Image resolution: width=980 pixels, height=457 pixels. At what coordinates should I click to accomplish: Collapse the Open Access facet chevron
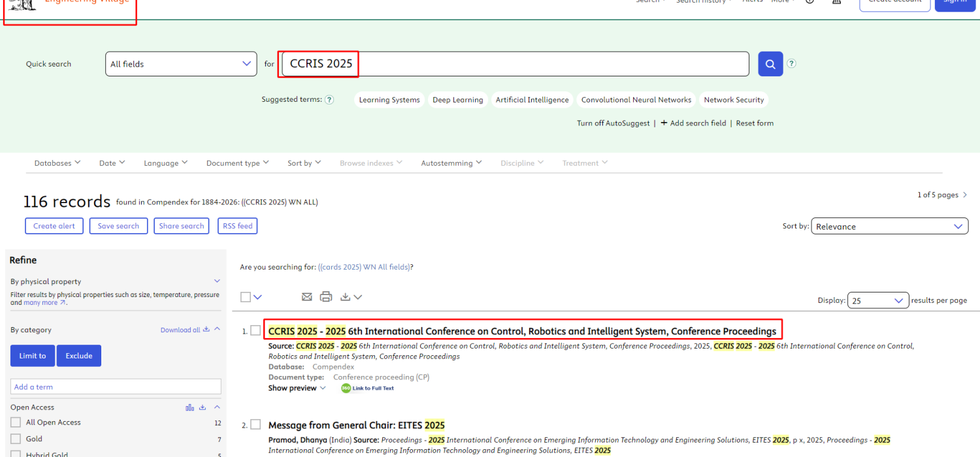217,407
